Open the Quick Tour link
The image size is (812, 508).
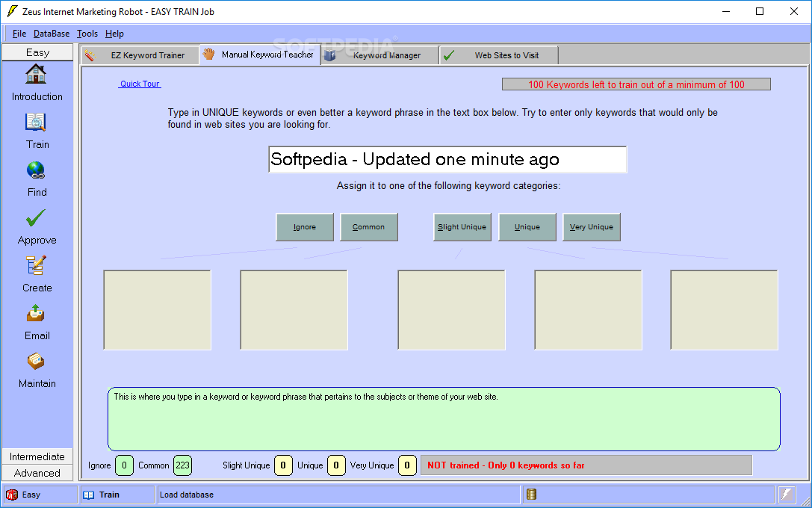[x=140, y=84]
